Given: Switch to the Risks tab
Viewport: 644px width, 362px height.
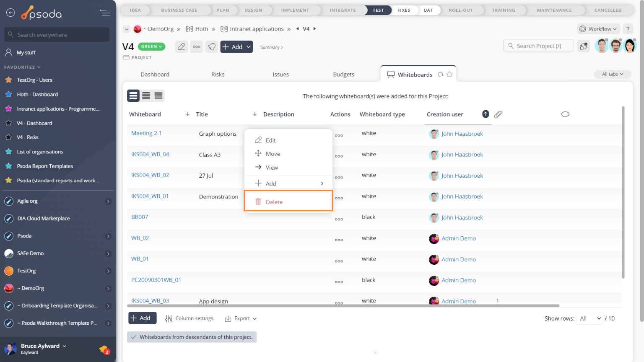Looking at the screenshot, I should pyautogui.click(x=218, y=75).
